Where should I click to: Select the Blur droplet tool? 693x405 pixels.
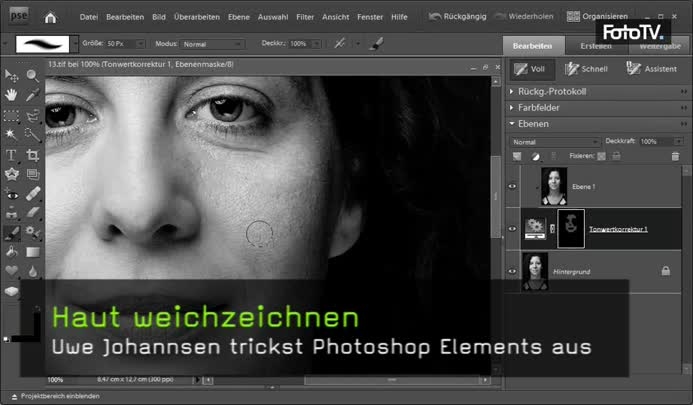pyautogui.click(x=32, y=271)
